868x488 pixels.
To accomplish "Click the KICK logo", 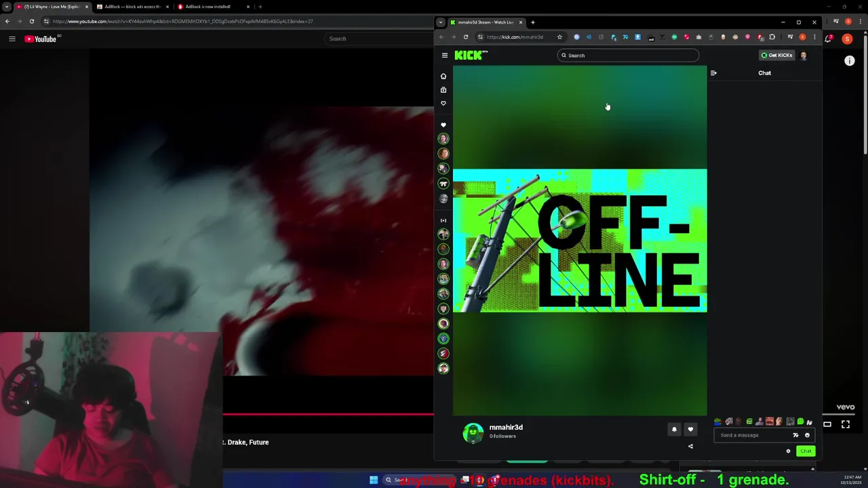I will point(471,55).
